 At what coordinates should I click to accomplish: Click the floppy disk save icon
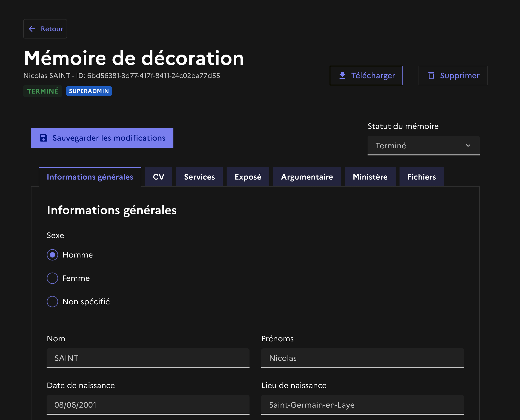click(x=44, y=138)
